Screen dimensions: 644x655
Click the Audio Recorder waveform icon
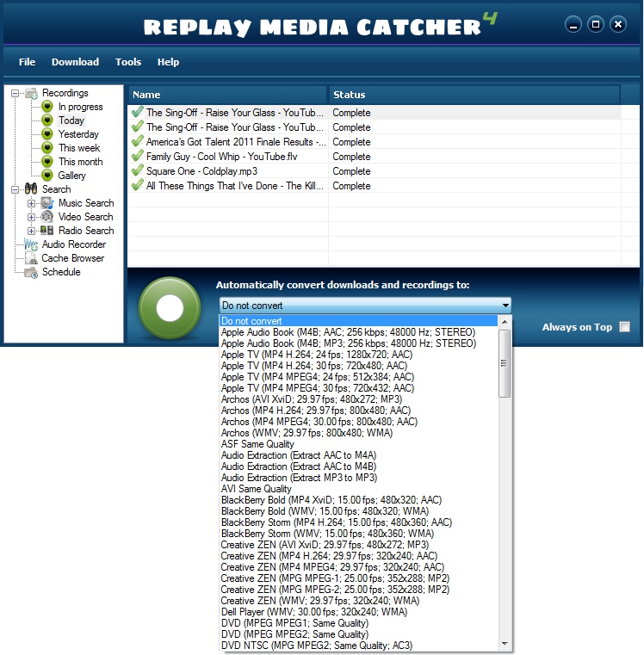point(31,244)
